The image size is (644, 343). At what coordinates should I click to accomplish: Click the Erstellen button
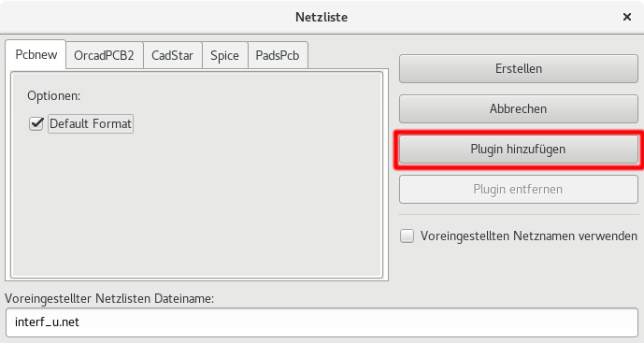[519, 68]
